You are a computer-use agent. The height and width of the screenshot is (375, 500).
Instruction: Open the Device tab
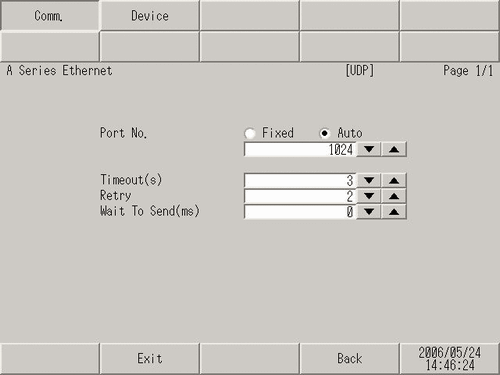[x=150, y=15]
